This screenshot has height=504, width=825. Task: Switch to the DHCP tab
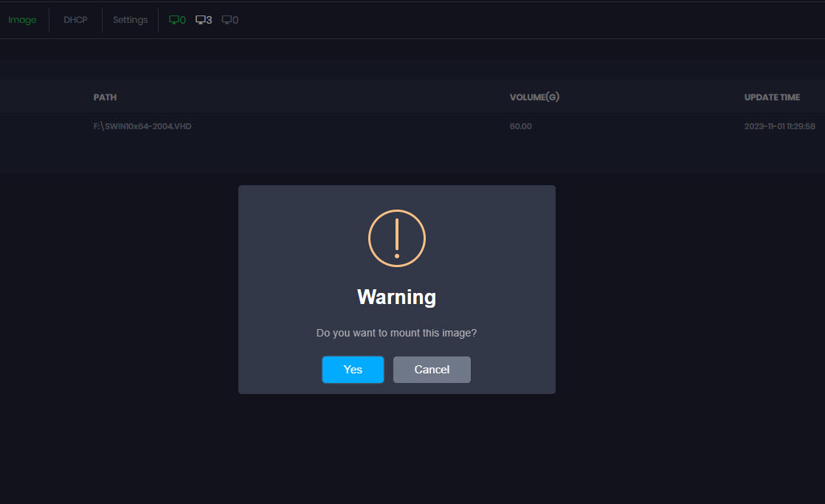(x=75, y=20)
